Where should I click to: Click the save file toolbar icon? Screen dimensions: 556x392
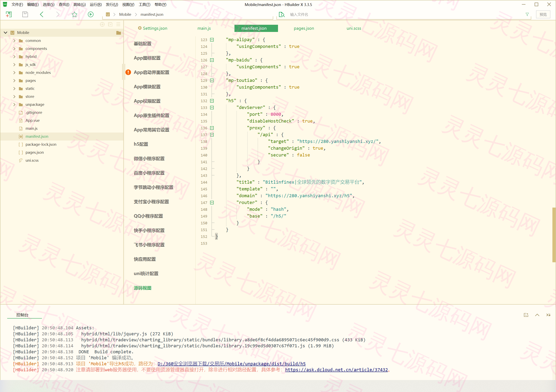25,15
